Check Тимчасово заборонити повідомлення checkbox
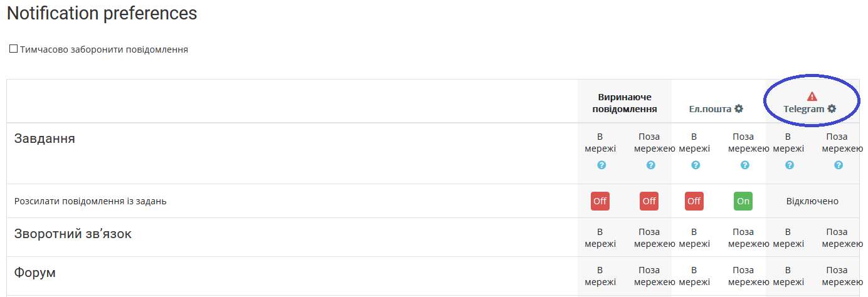Screen dimensions: 868x297 coord(13,49)
